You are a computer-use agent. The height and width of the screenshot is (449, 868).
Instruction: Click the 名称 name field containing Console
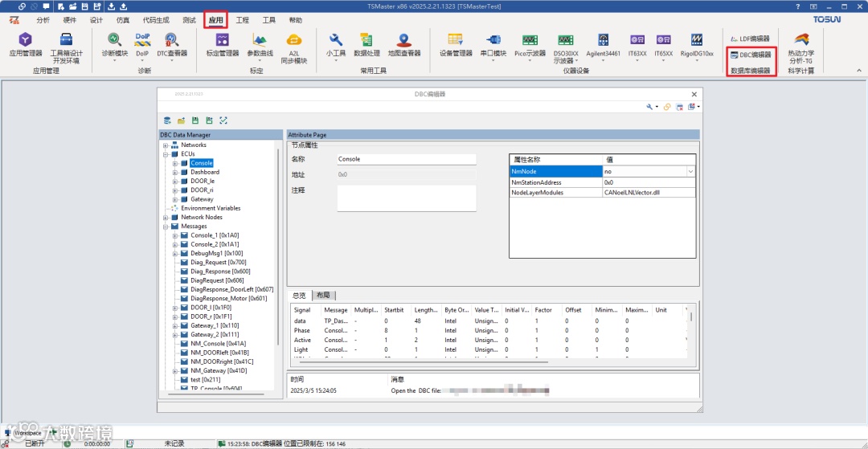[x=407, y=159]
